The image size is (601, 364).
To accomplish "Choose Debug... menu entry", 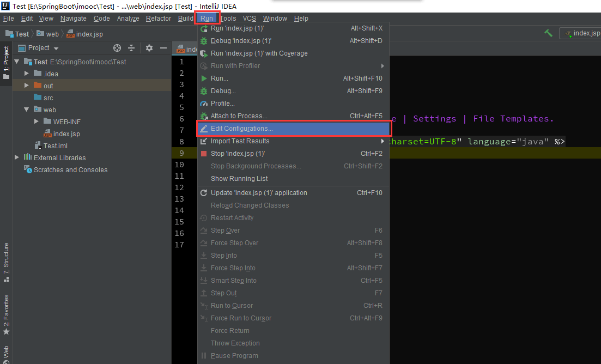I will tap(294, 91).
